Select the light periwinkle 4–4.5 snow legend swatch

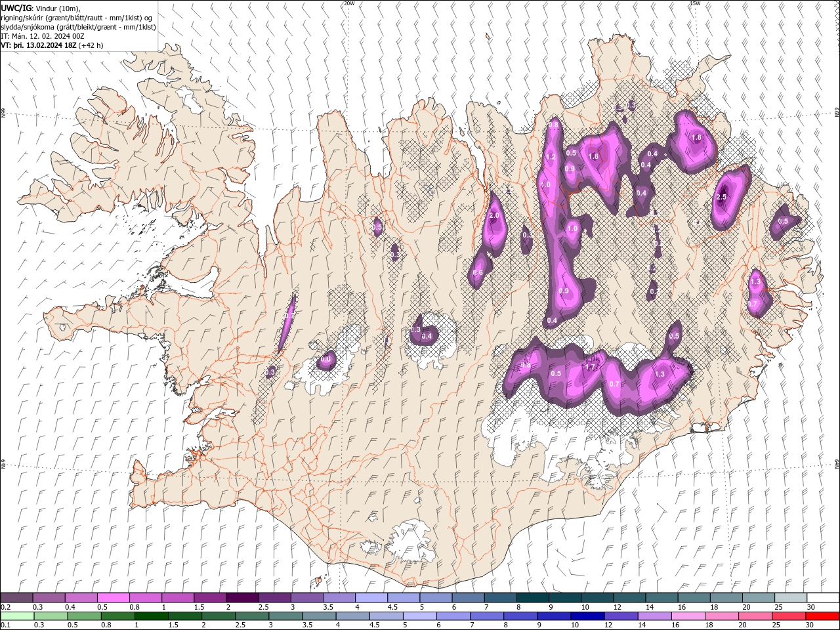coord(371,598)
